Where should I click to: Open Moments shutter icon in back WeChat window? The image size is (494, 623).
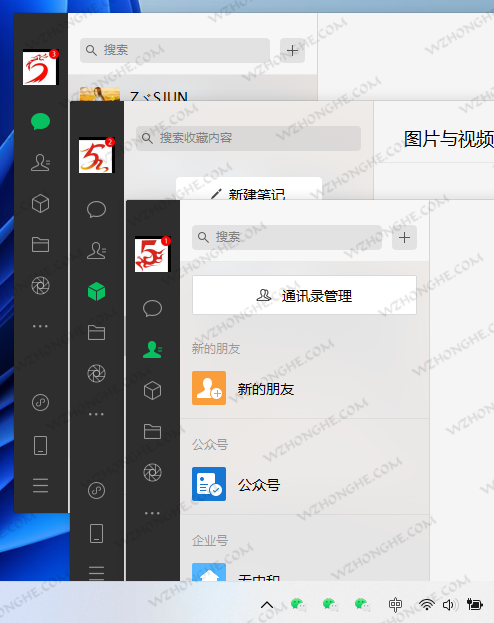tap(41, 286)
